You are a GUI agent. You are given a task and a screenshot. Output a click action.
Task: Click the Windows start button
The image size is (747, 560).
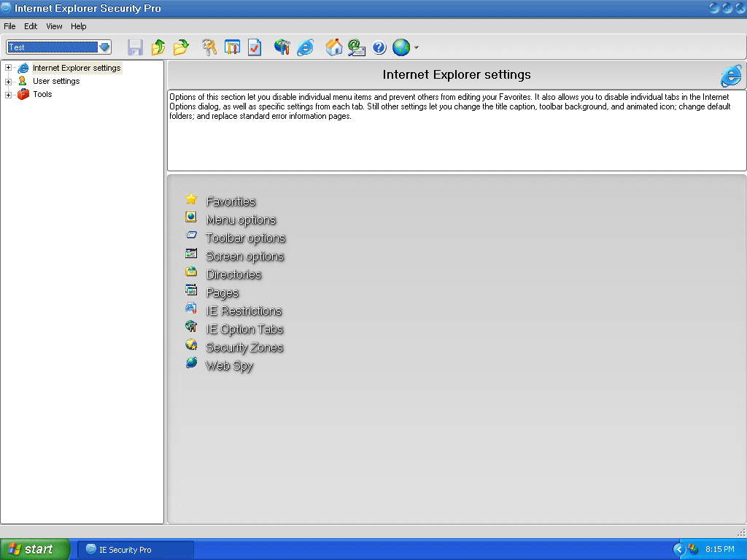coord(34,549)
